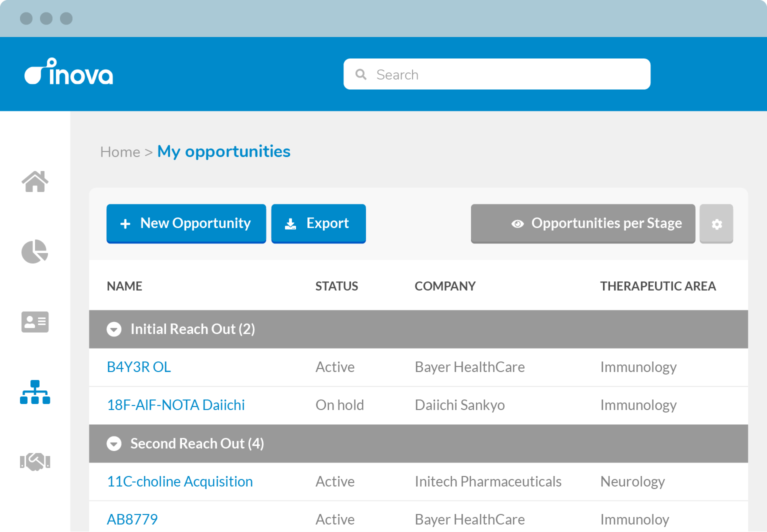Export the opportunities list
The height and width of the screenshot is (532, 767).
(x=318, y=223)
